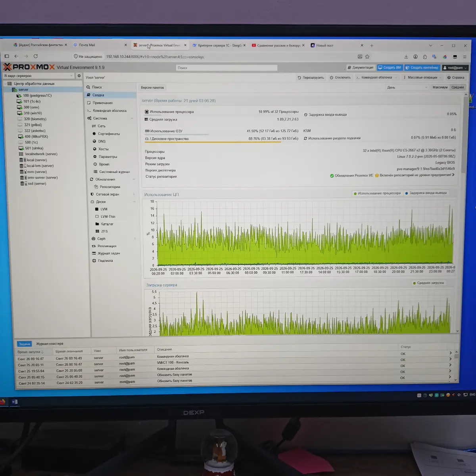Viewport: 476px width, 476px height.
Task: Toggle 'Использование процессора' legend series
Action: point(377,194)
